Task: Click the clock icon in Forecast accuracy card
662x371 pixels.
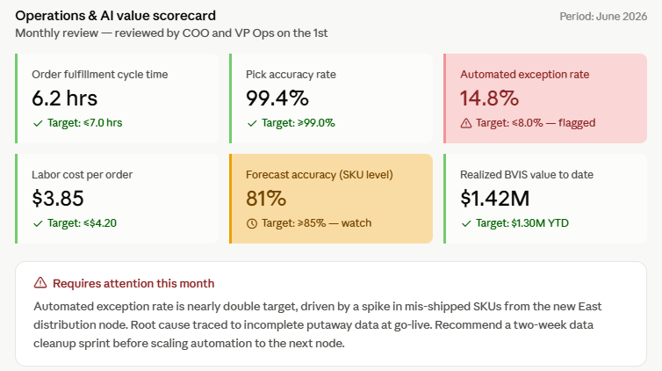Action: [252, 223]
